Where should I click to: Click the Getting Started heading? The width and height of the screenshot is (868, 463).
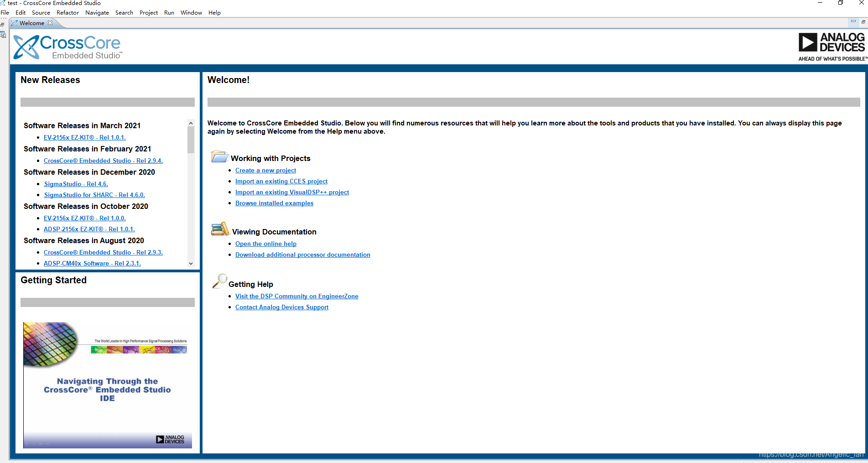(x=53, y=280)
